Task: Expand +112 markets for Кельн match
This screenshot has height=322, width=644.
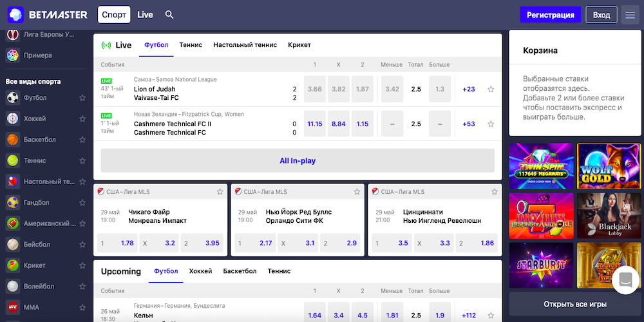Action: 469,316
